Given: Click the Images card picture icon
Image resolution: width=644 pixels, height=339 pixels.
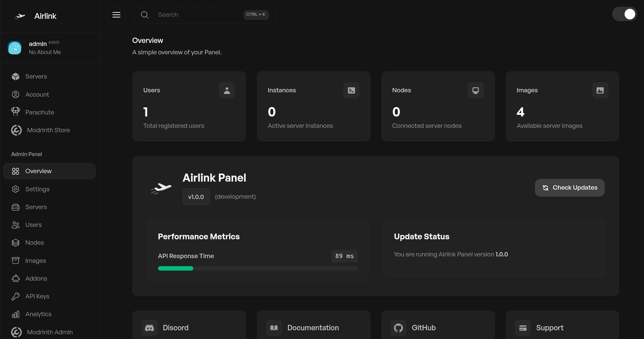Looking at the screenshot, I should click(x=600, y=90).
